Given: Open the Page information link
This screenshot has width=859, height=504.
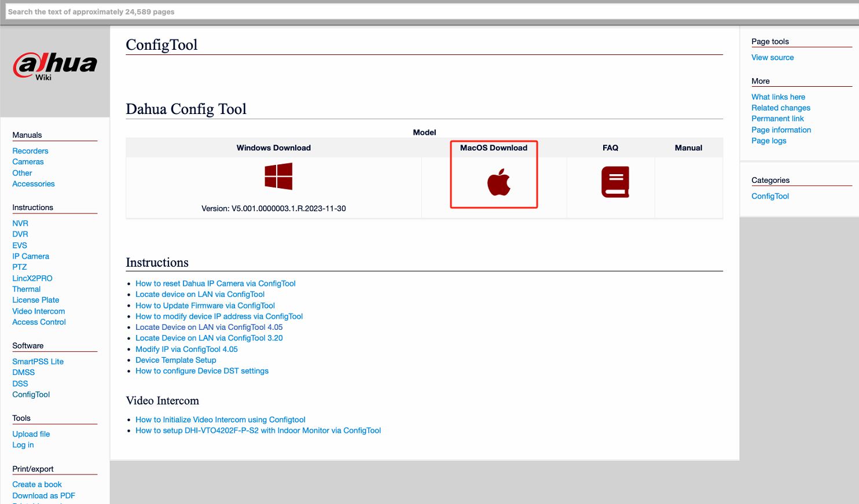Looking at the screenshot, I should click(x=781, y=130).
